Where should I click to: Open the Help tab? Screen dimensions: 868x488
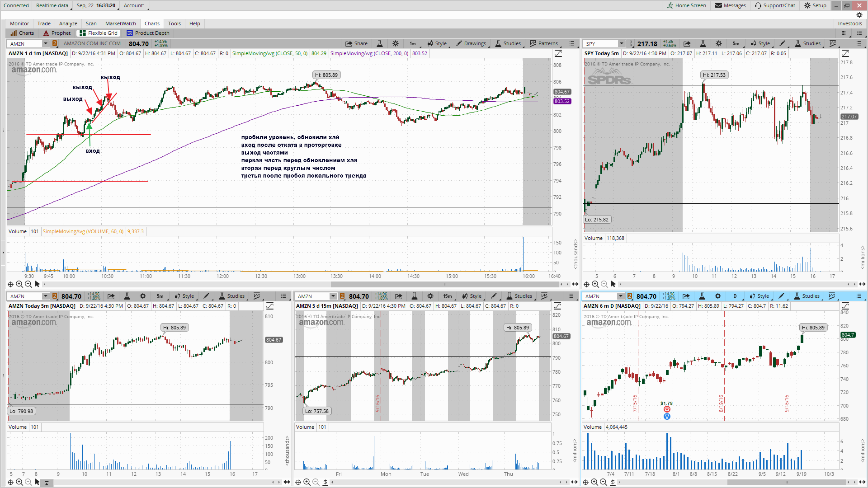tap(195, 23)
